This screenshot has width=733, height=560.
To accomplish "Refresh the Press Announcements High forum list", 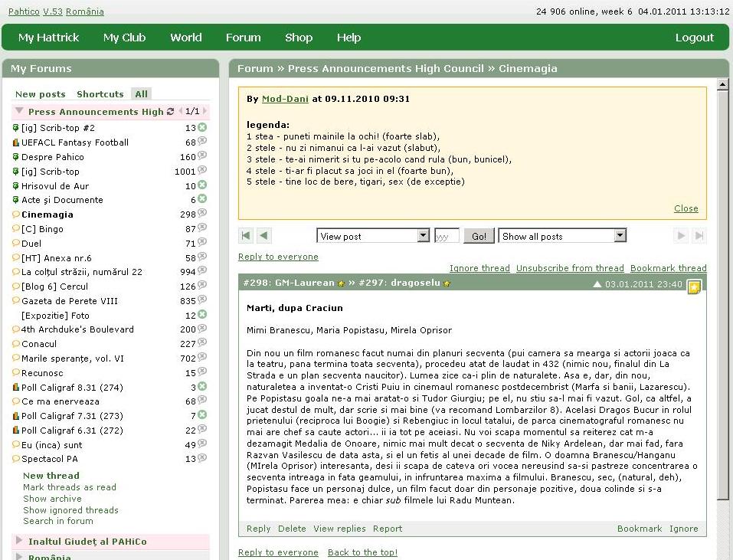I will [x=170, y=112].
